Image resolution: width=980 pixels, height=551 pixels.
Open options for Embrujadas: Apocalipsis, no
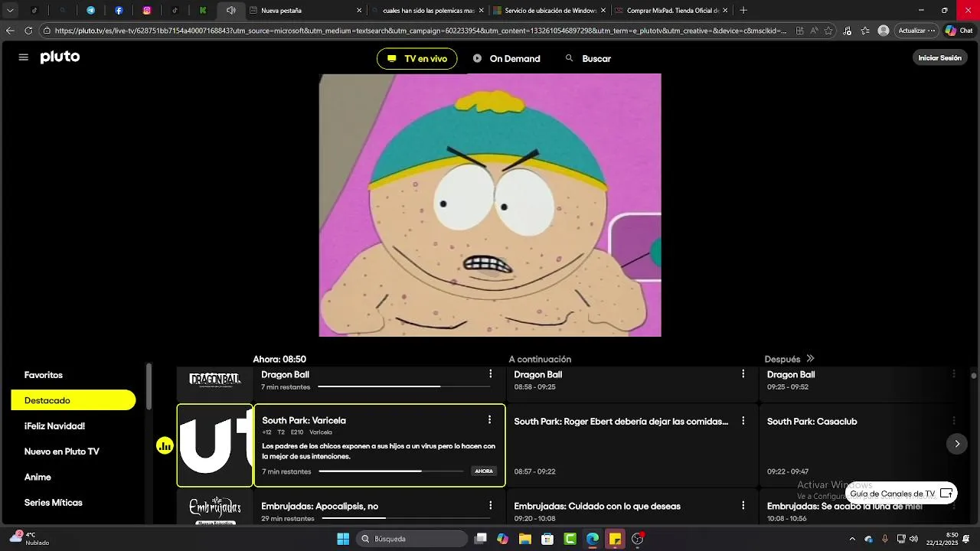491,506
